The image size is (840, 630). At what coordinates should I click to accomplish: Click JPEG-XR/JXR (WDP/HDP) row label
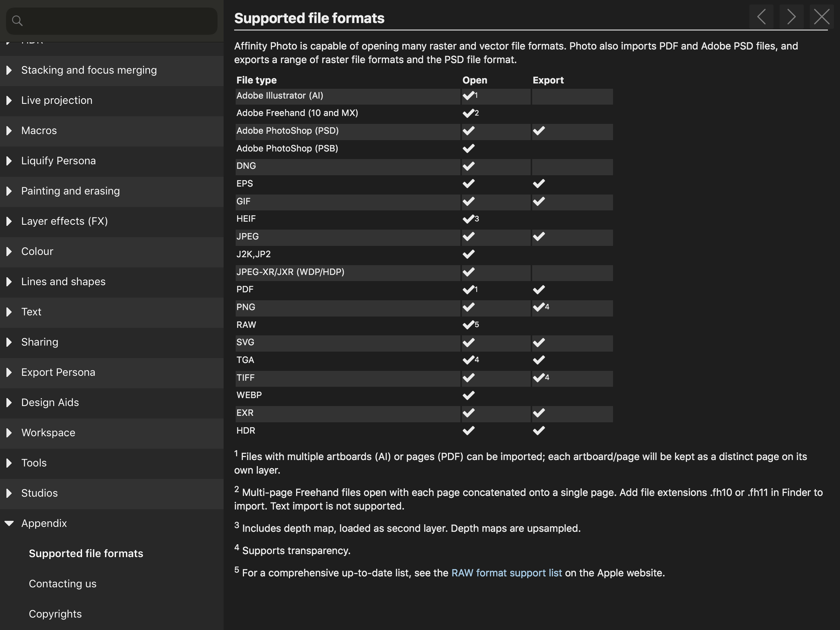(x=290, y=272)
